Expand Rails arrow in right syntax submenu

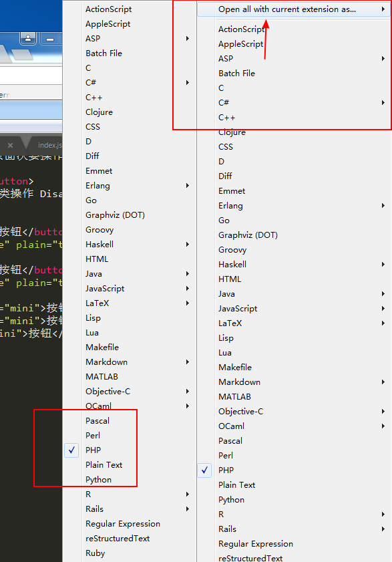pyautogui.click(x=383, y=529)
